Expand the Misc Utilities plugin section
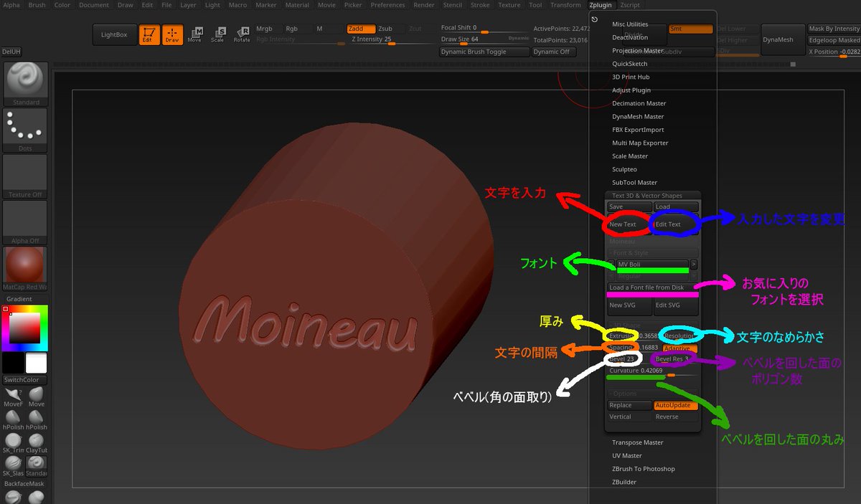Screen dimensions: 861x504 (x=630, y=24)
